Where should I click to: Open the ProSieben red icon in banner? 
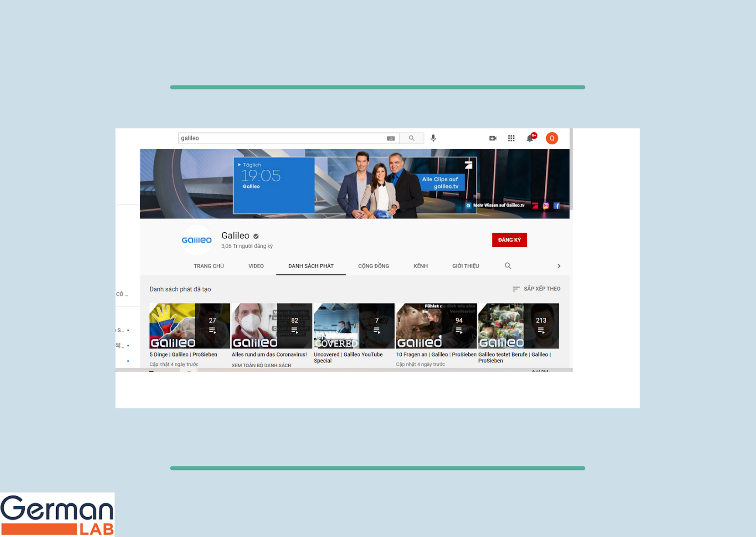coord(535,206)
